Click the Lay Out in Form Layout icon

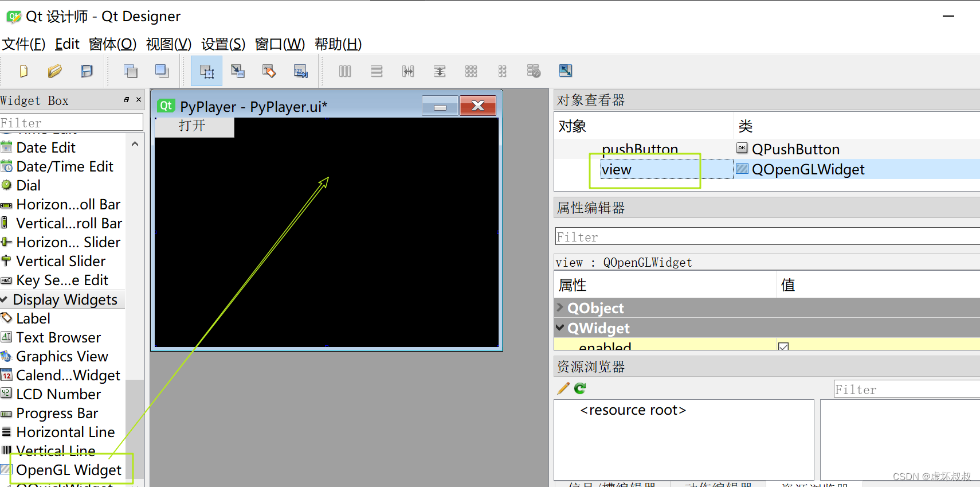click(503, 71)
